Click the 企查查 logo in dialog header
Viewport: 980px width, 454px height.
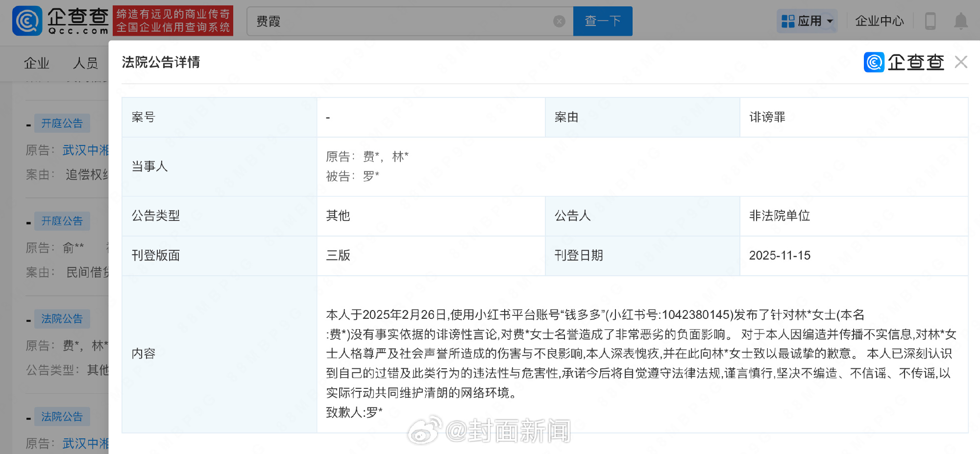tap(904, 62)
